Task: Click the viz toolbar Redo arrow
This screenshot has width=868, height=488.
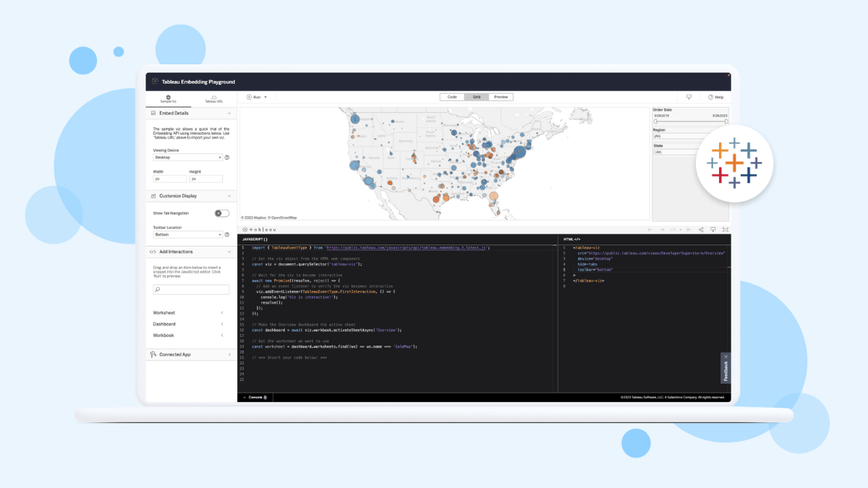Action: 661,229
